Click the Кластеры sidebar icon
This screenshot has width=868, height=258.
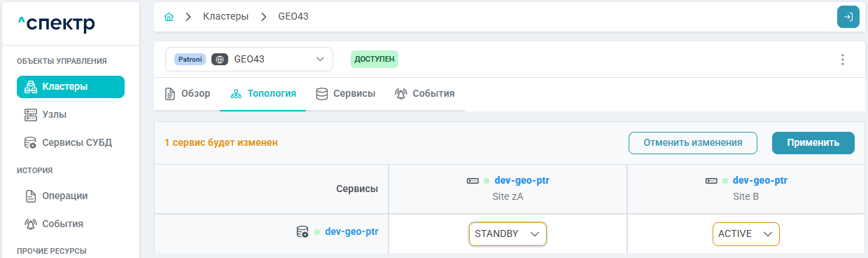click(30, 87)
